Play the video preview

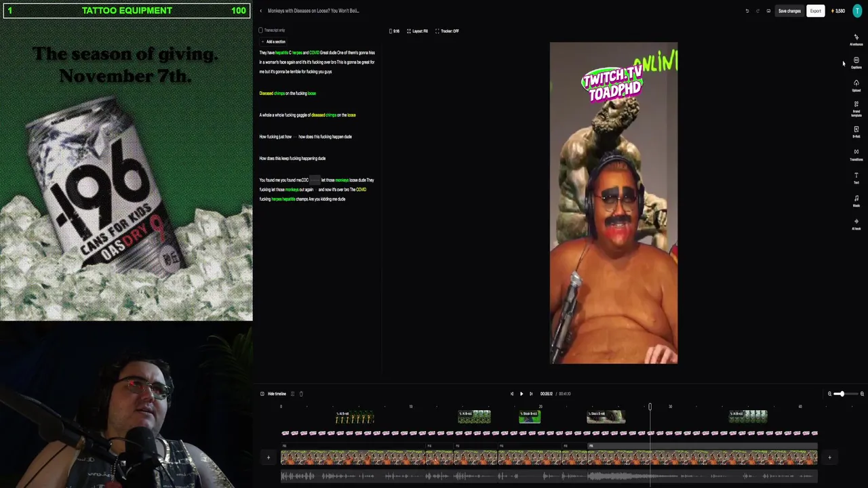coord(521,394)
